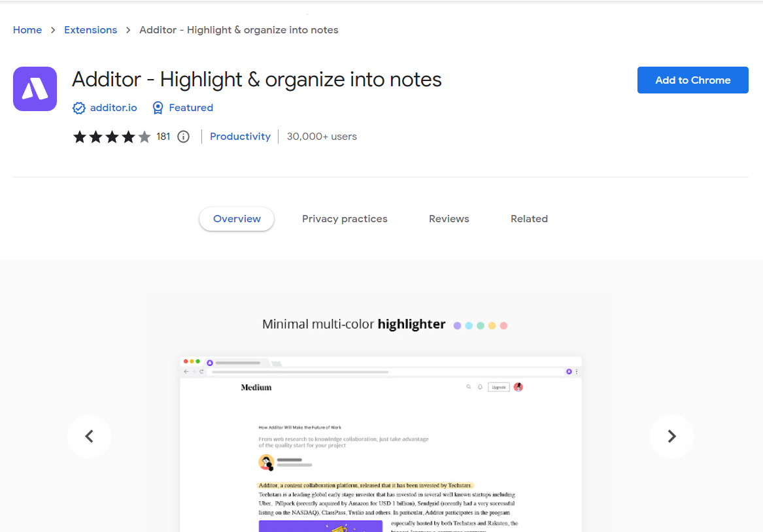The height and width of the screenshot is (532, 763).
Task: Advance carousel with the right arrow
Action: (671, 436)
